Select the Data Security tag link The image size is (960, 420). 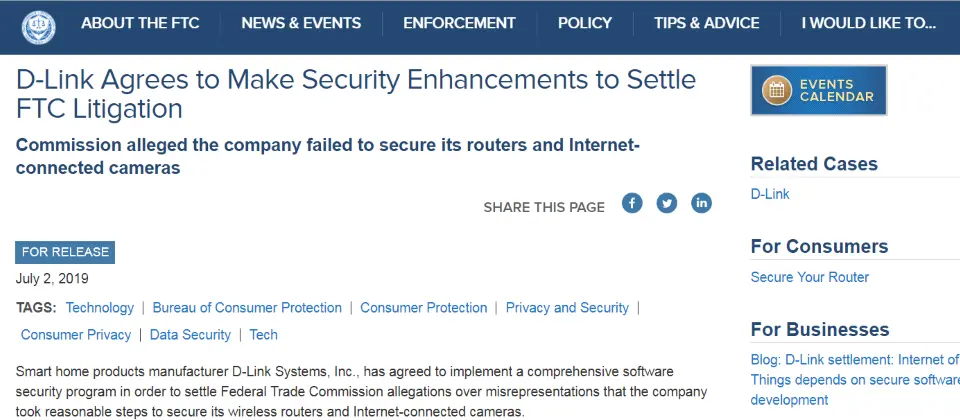point(190,335)
